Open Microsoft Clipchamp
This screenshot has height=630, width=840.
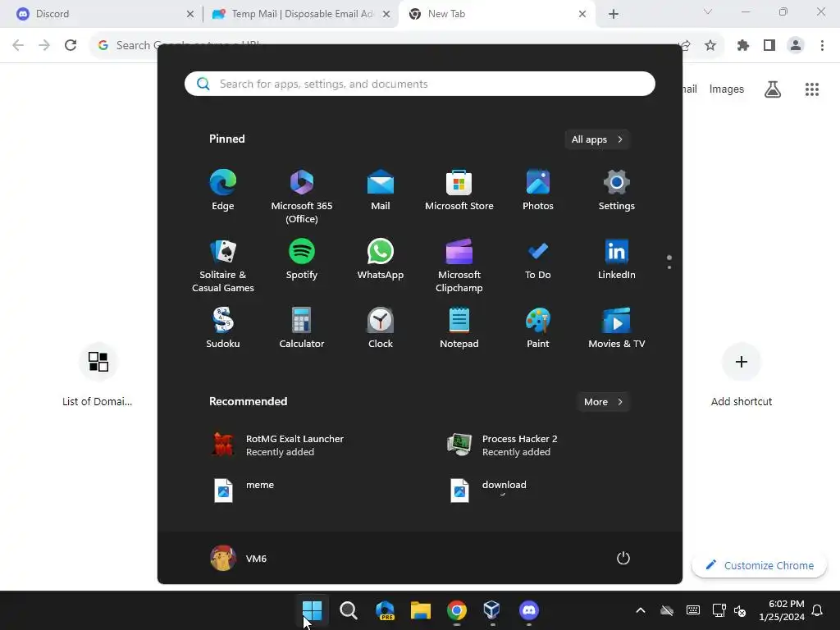click(x=459, y=266)
